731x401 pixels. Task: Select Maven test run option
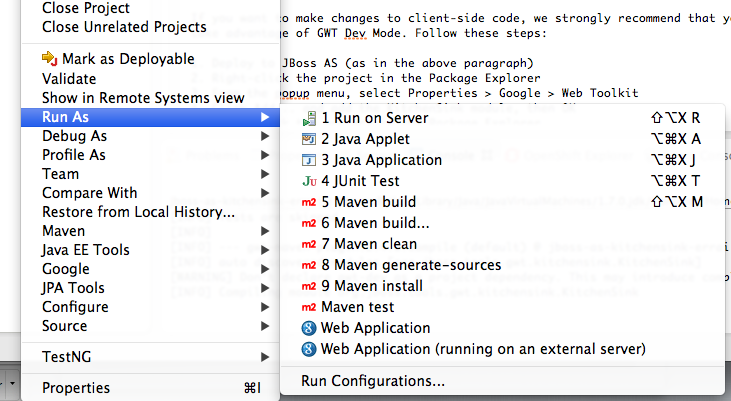tap(358, 307)
